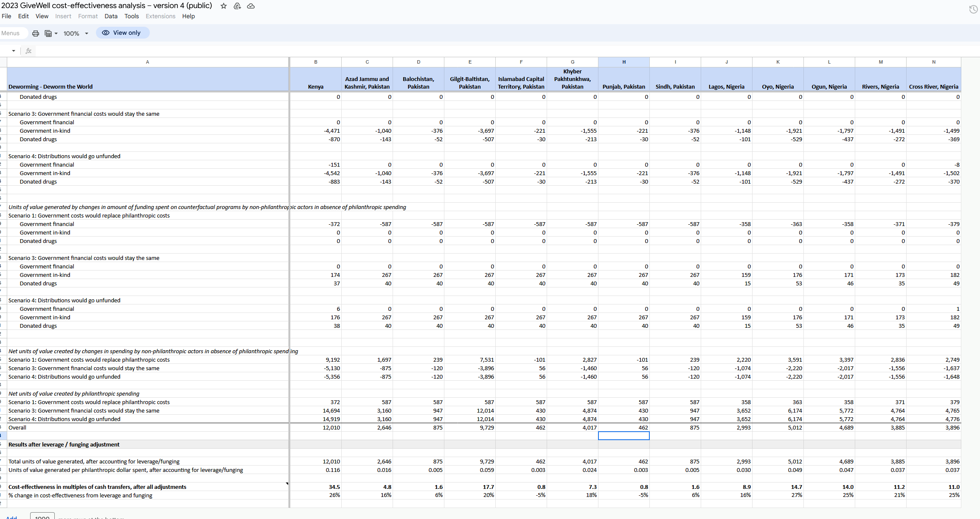Image resolution: width=980 pixels, height=519 pixels.
Task: Click the document title text
Action: point(107,6)
